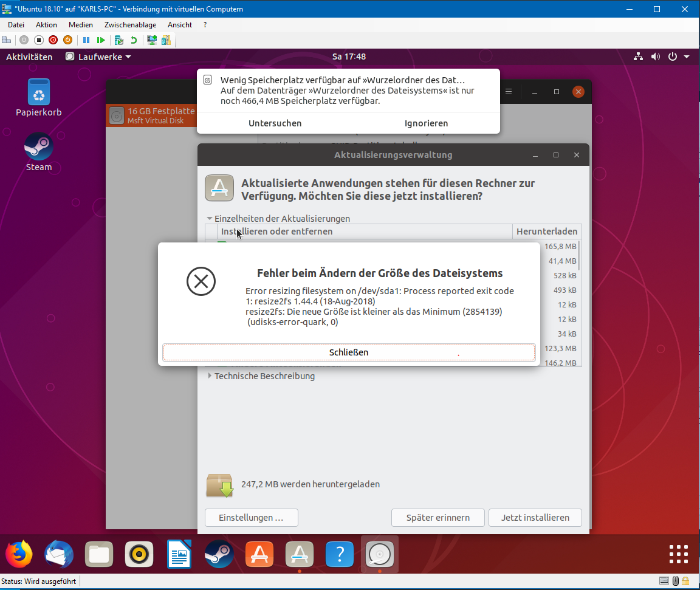Open Einstellungen … in the update manager
Image resolution: width=700 pixels, height=590 pixels.
tap(252, 517)
